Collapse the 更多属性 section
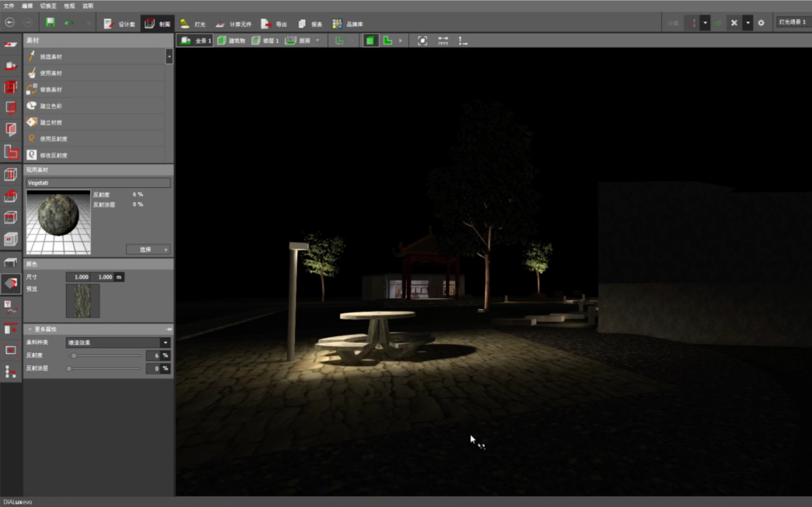This screenshot has height=507, width=812. coord(30,329)
